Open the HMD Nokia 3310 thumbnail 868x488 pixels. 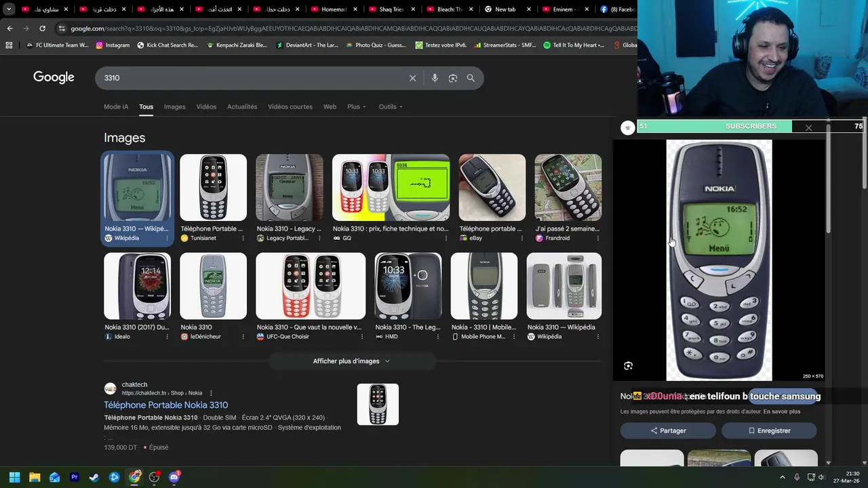[408, 286]
